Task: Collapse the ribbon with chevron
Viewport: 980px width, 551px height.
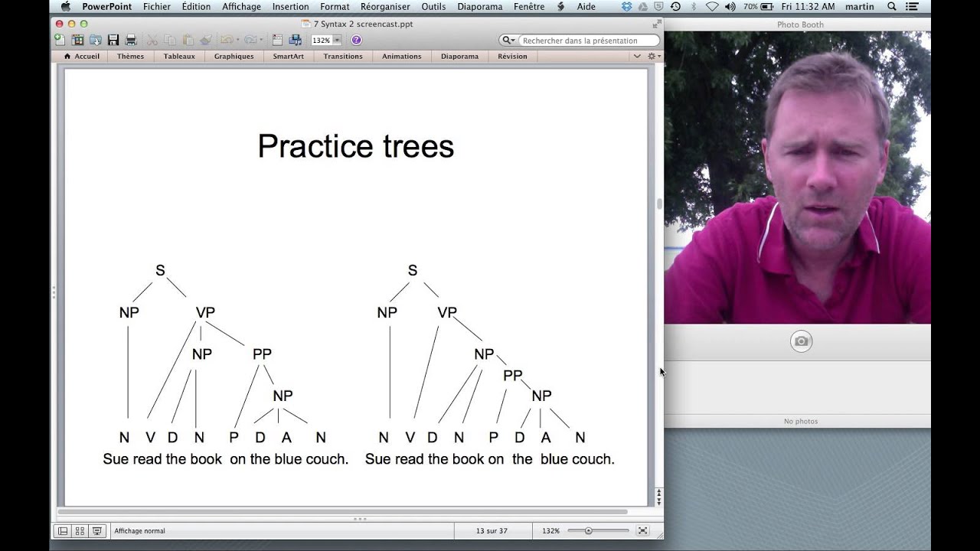Action: click(x=637, y=56)
